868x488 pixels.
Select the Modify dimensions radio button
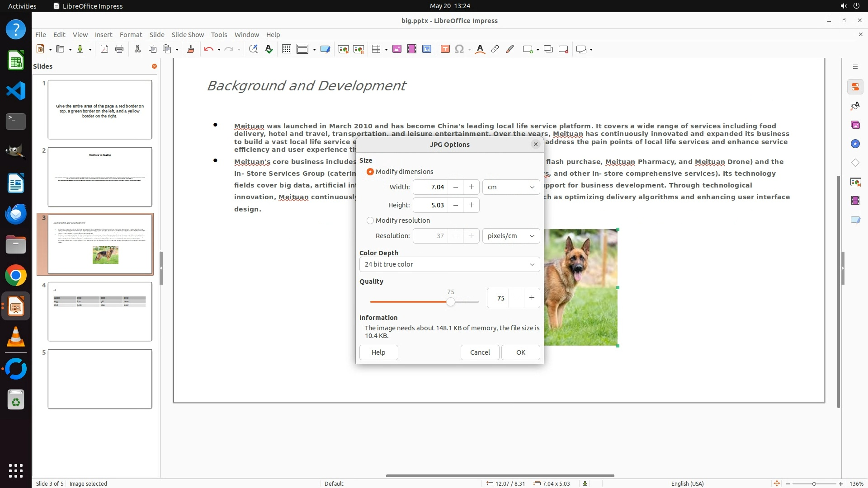coord(370,172)
